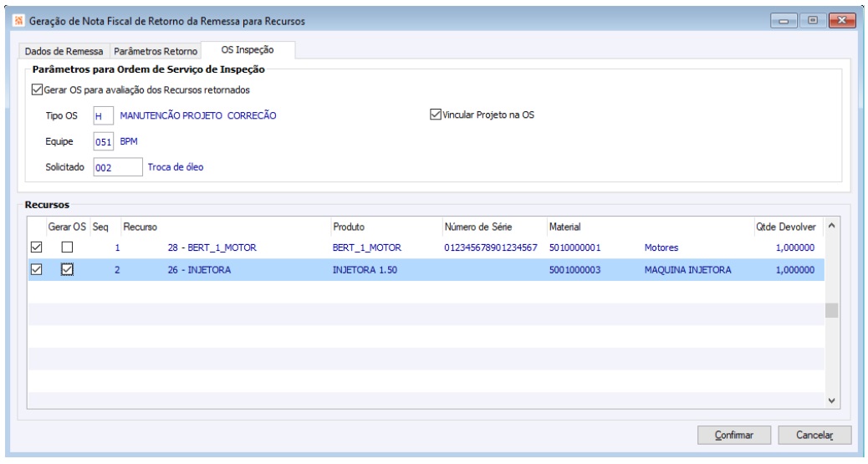Deselect the INJETORA row selection checkbox

[36, 270]
